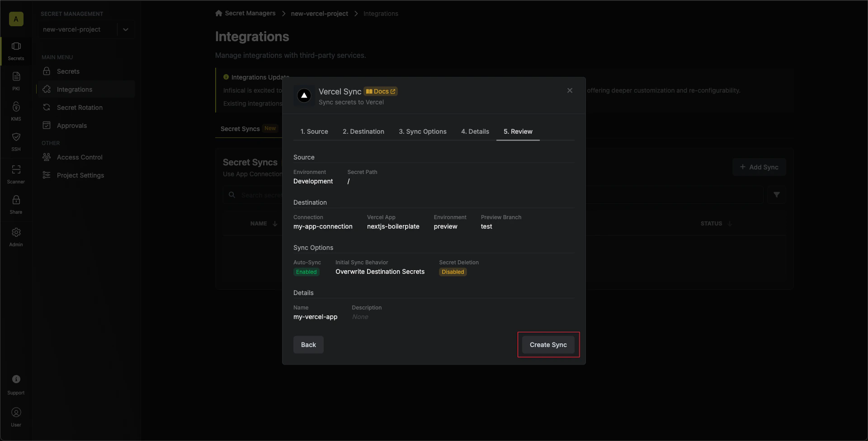The width and height of the screenshot is (868, 441).
Task: Open Secrets in the main menu
Action: click(86, 71)
